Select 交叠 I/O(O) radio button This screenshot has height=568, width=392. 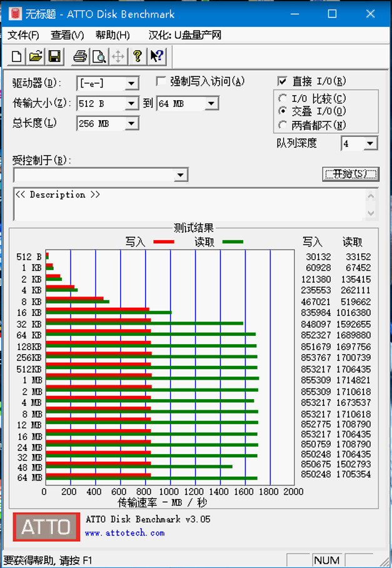click(283, 111)
